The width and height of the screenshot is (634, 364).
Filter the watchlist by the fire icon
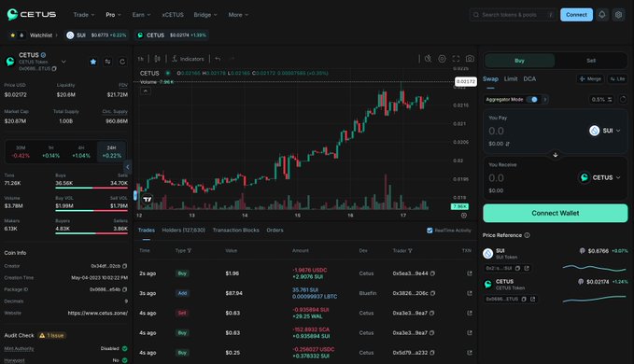tap(21, 35)
